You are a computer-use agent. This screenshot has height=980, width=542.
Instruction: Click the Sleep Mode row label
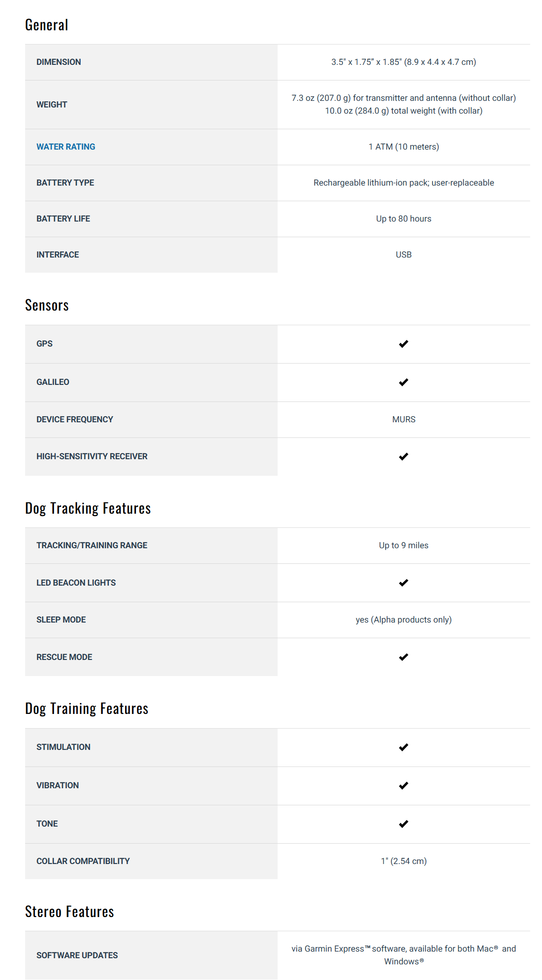(x=61, y=620)
